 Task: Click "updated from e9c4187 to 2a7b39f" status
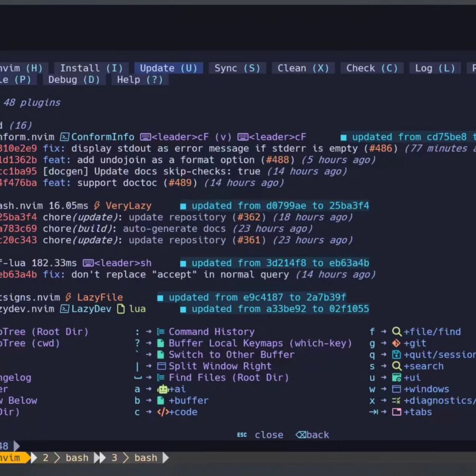[252, 297]
